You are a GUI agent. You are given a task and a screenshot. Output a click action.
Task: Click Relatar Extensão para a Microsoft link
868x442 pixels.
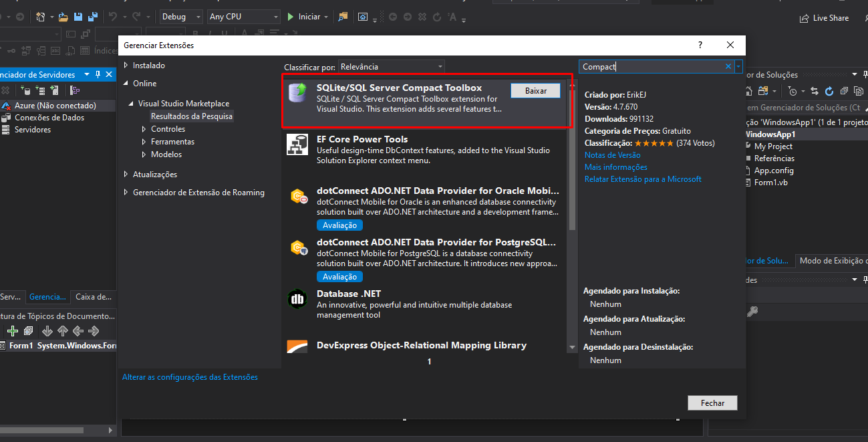[643, 179]
